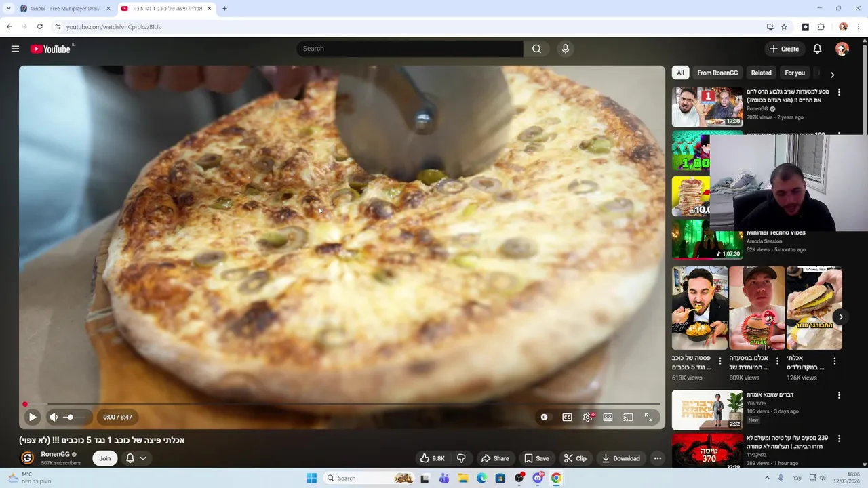Go to the YouTube home logo
The image size is (868, 488).
pos(50,49)
